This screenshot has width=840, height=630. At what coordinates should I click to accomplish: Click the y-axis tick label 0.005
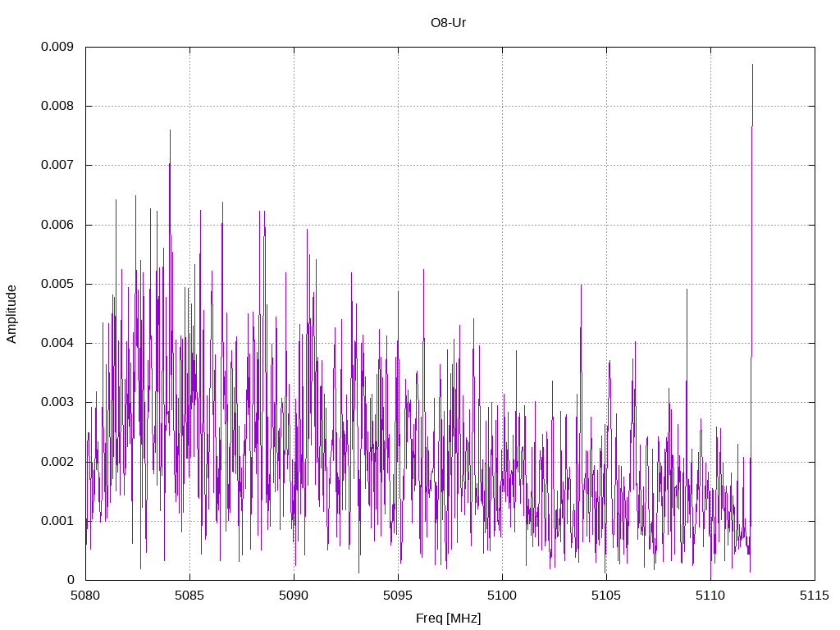[57, 284]
